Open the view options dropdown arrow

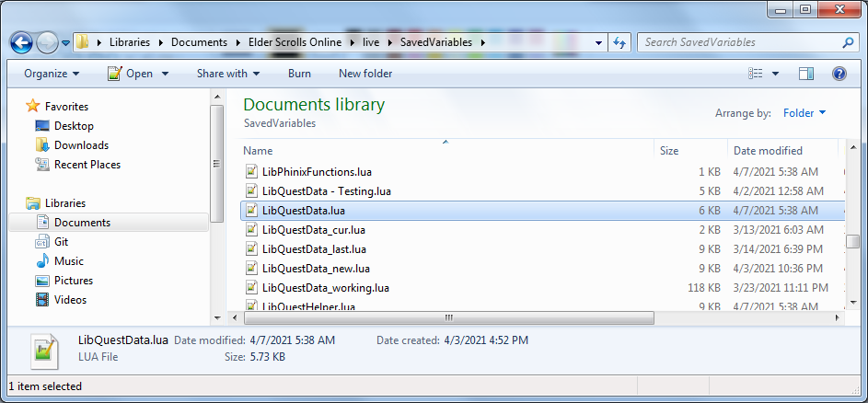[775, 74]
